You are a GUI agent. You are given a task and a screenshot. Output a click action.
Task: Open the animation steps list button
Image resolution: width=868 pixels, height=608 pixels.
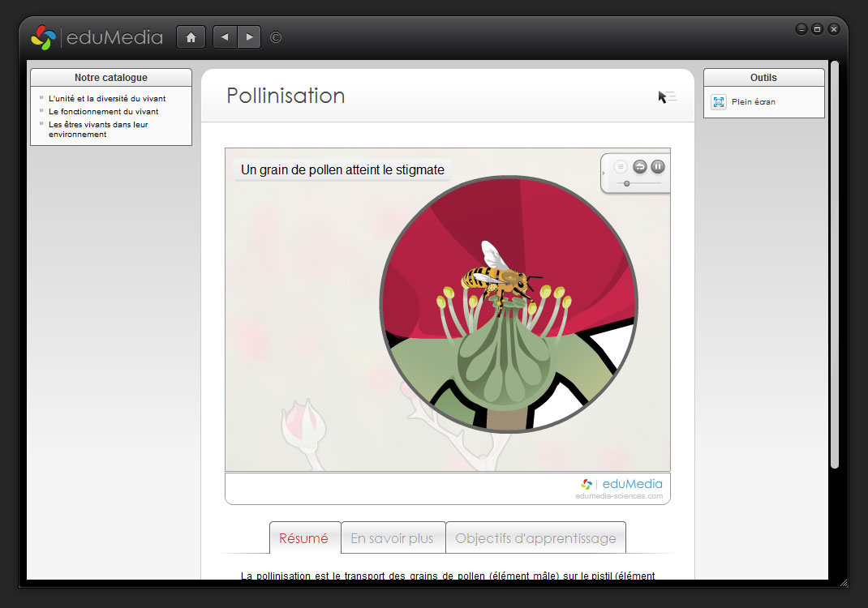[621, 166]
